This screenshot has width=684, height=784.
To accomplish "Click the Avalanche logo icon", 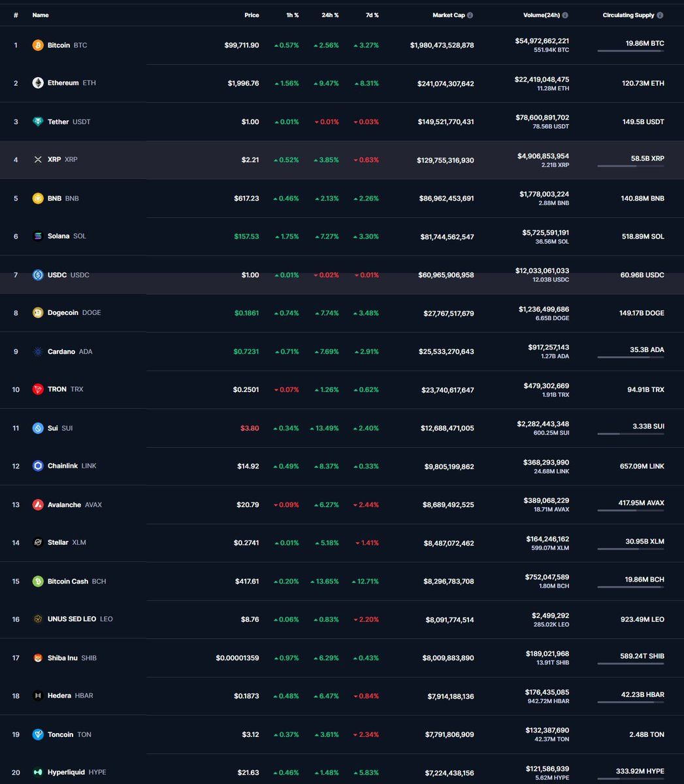I will pyautogui.click(x=38, y=504).
